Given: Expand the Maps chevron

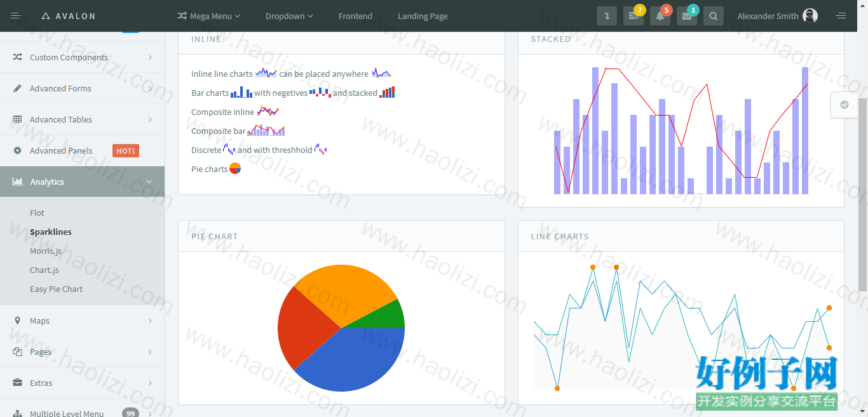Looking at the screenshot, I should [150, 321].
